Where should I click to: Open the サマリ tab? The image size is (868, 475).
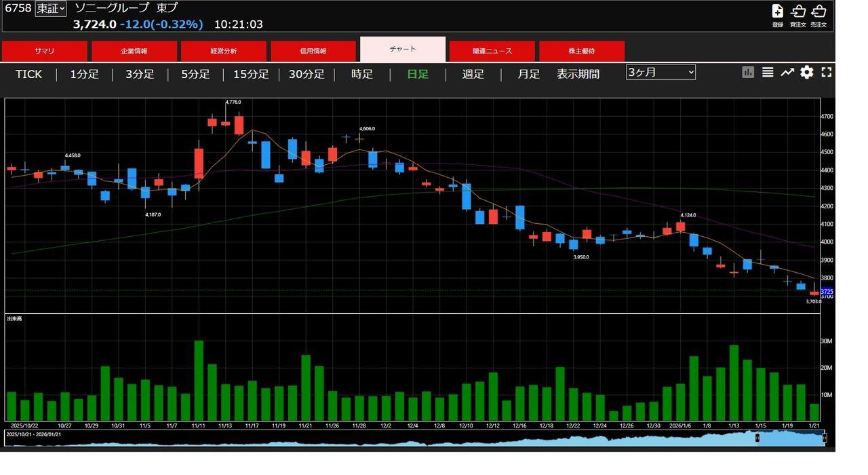click(x=45, y=51)
